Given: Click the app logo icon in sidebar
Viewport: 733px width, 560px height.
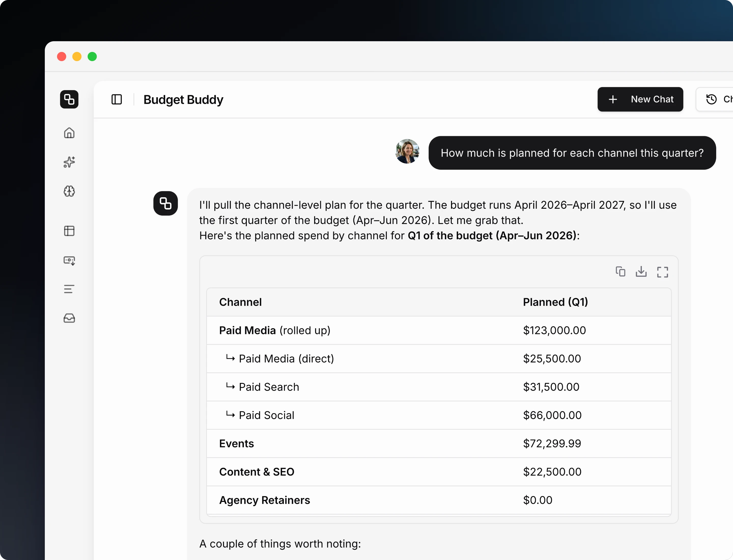Looking at the screenshot, I should [69, 99].
